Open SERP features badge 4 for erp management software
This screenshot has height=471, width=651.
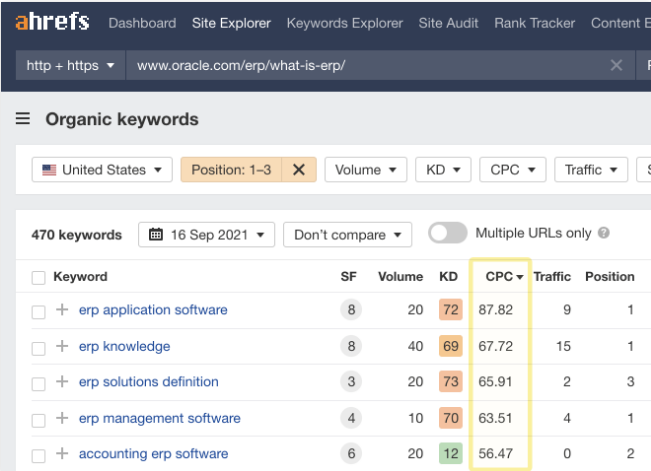coord(351,418)
